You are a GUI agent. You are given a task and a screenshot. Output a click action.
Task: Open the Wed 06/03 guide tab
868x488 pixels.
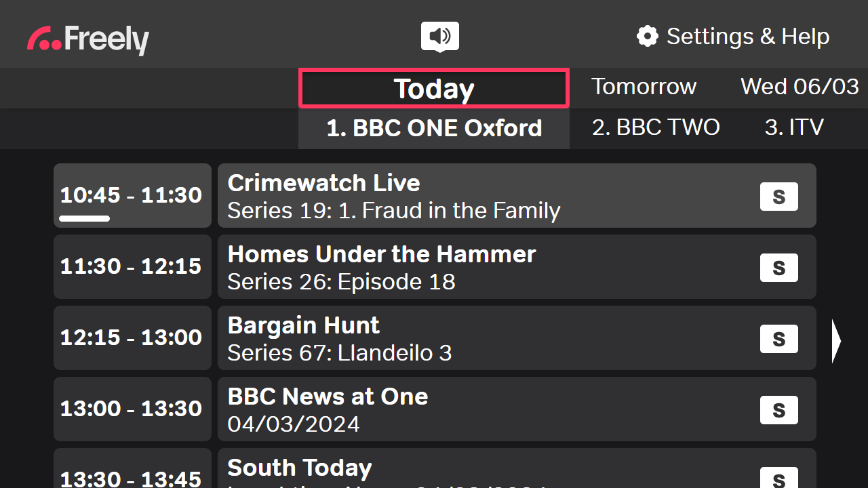point(799,87)
